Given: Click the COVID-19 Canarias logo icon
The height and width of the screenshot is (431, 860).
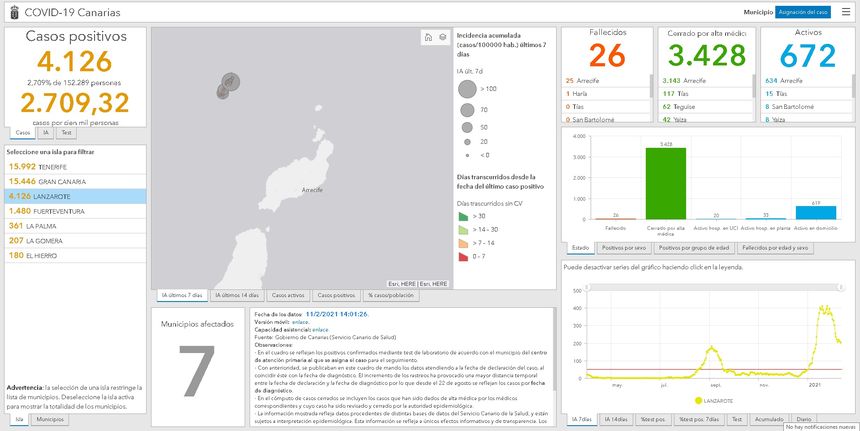Looking at the screenshot, I should [11, 12].
